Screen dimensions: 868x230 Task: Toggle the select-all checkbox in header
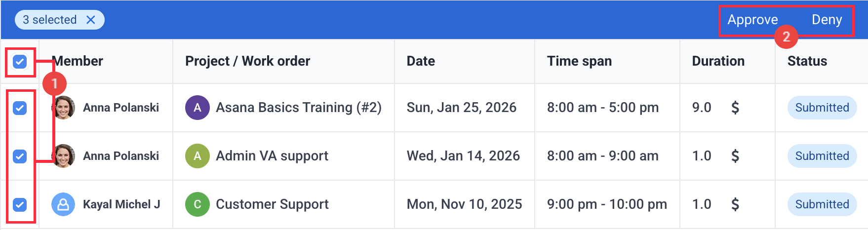pyautogui.click(x=20, y=62)
